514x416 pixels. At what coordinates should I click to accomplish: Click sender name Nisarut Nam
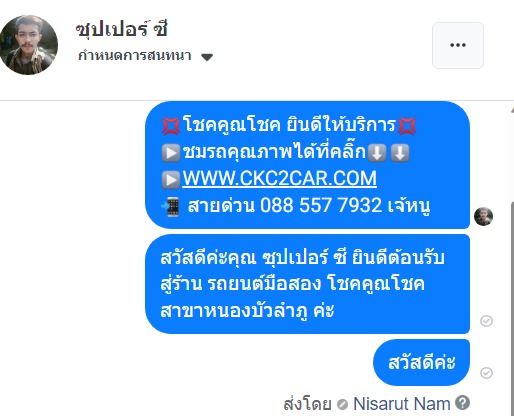coord(402,404)
